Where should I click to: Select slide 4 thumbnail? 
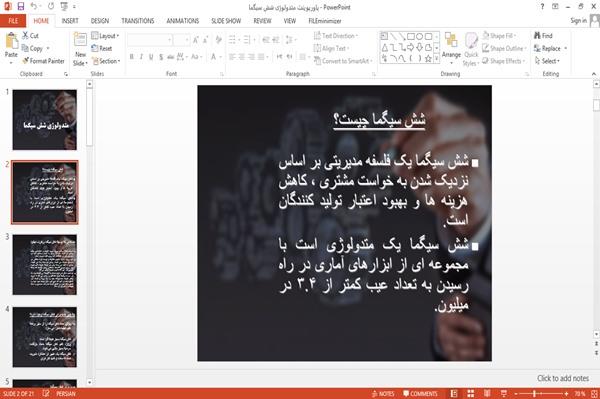45,337
